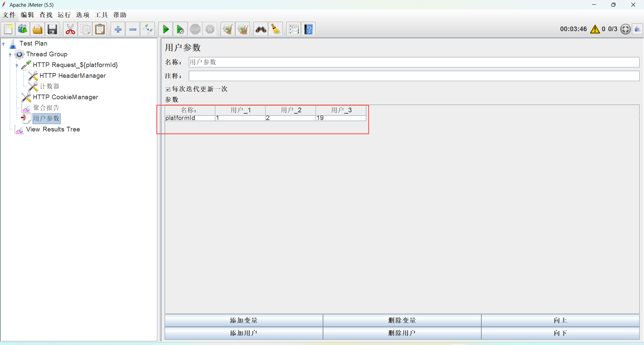Click the running threads circle icon

pyautogui.click(x=625, y=29)
